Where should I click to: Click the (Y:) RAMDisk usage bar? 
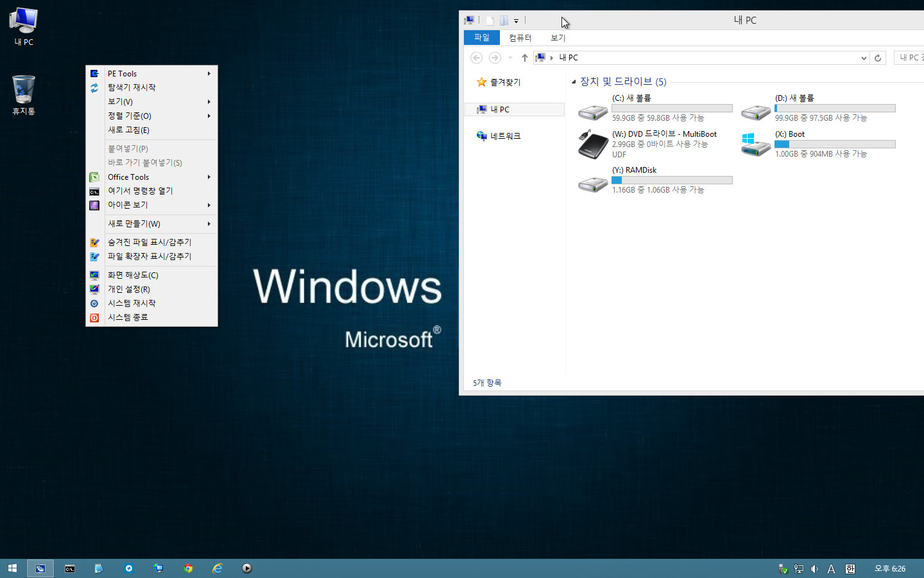pyautogui.click(x=672, y=180)
